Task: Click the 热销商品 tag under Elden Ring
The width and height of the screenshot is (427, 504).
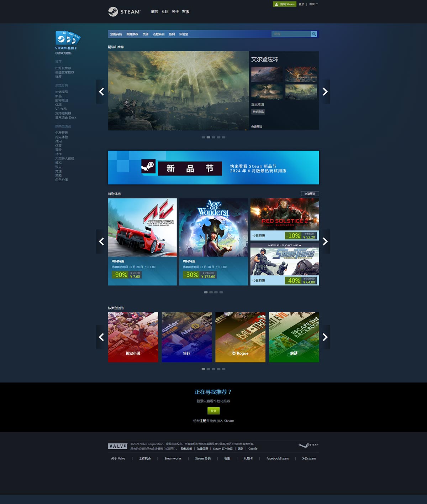Action: point(258,112)
